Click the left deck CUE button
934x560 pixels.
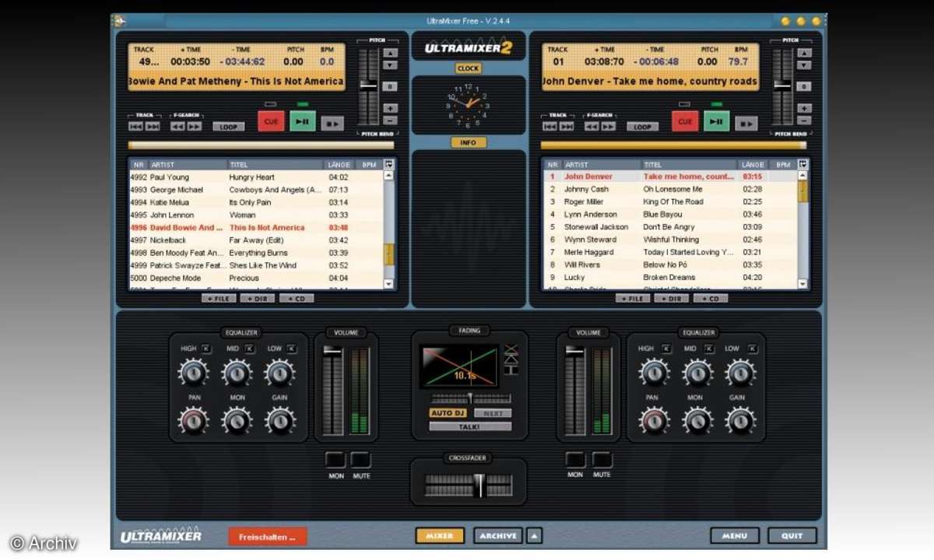(271, 121)
